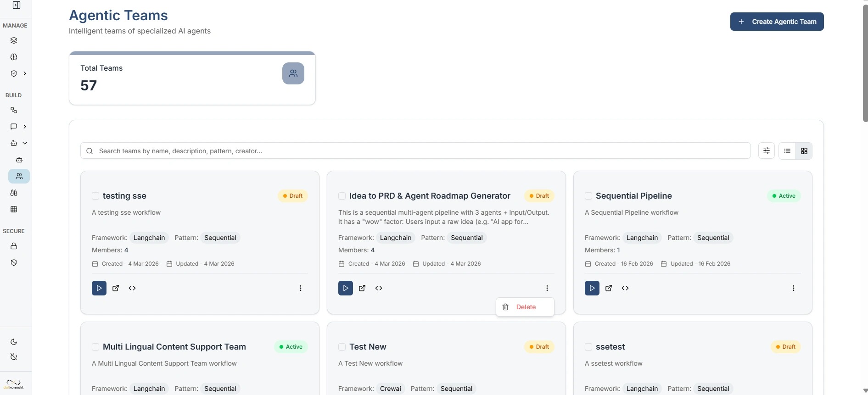Open the ssetest team title

(x=610, y=347)
